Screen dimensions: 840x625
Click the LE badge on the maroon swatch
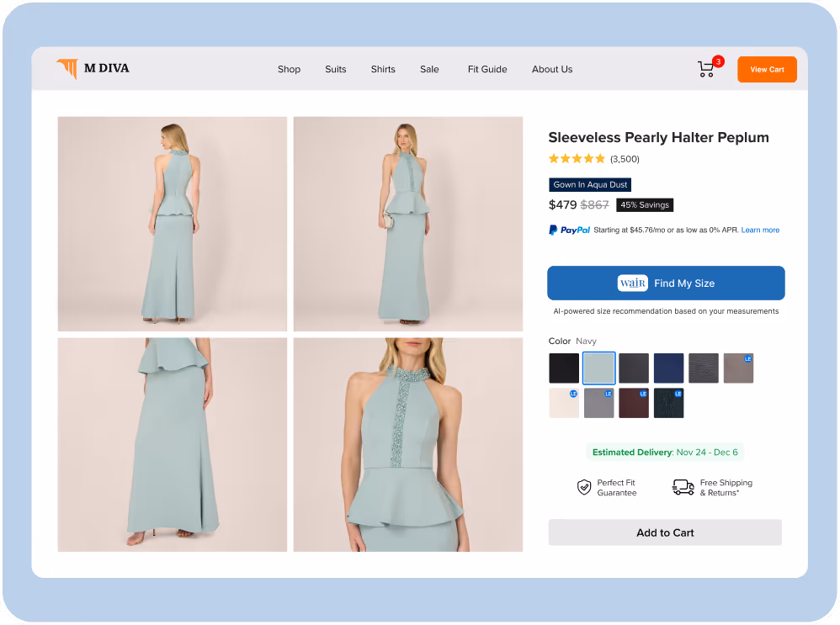642,394
